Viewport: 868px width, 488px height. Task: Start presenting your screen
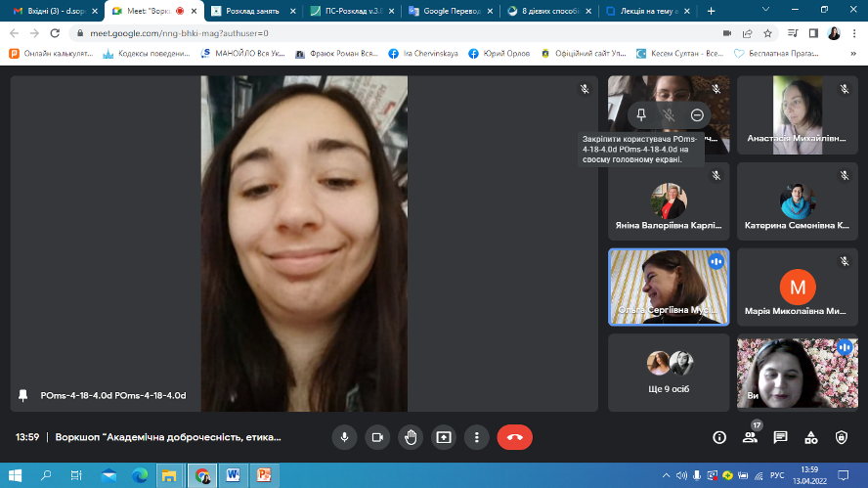point(444,437)
